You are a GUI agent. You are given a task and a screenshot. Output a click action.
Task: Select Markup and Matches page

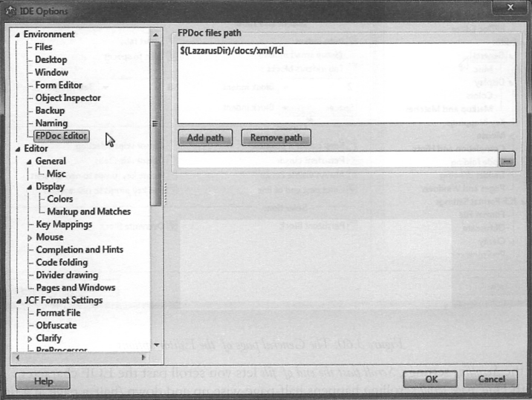click(x=88, y=212)
